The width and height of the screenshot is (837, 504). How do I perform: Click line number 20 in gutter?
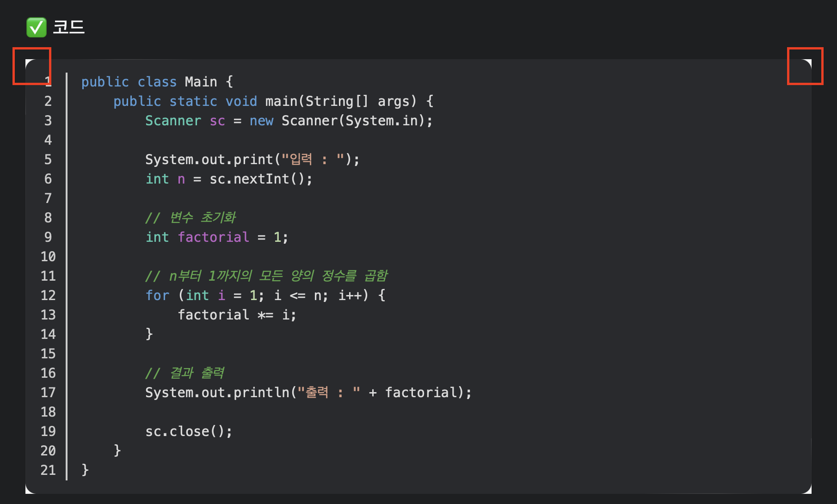pyautogui.click(x=48, y=451)
